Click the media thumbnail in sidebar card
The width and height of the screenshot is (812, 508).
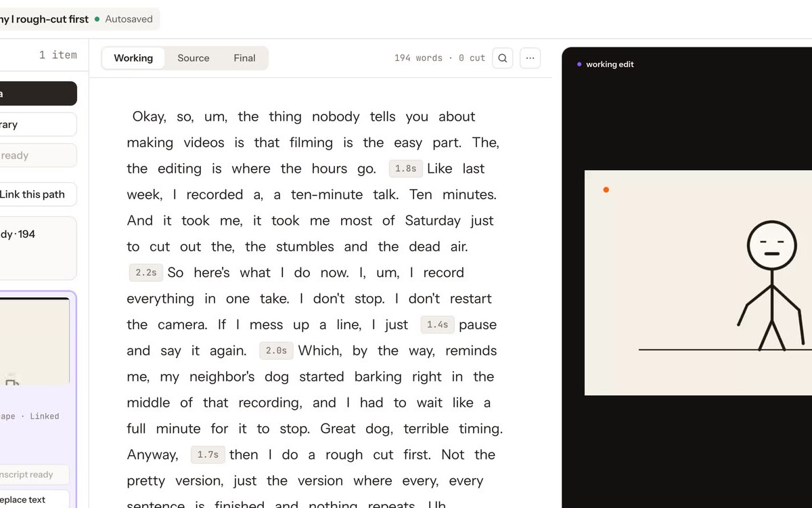tap(34, 341)
